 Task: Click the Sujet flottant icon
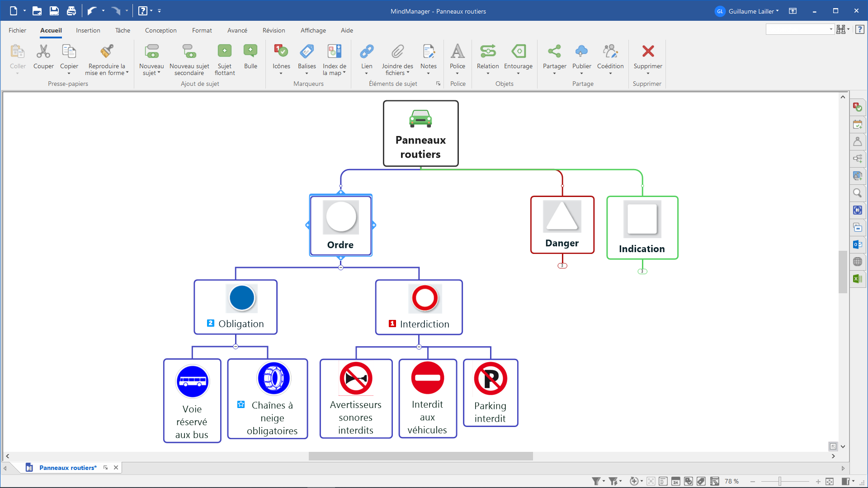click(x=224, y=52)
